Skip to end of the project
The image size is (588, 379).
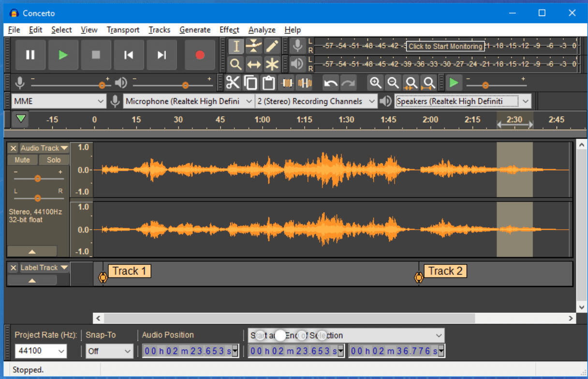[x=162, y=55]
